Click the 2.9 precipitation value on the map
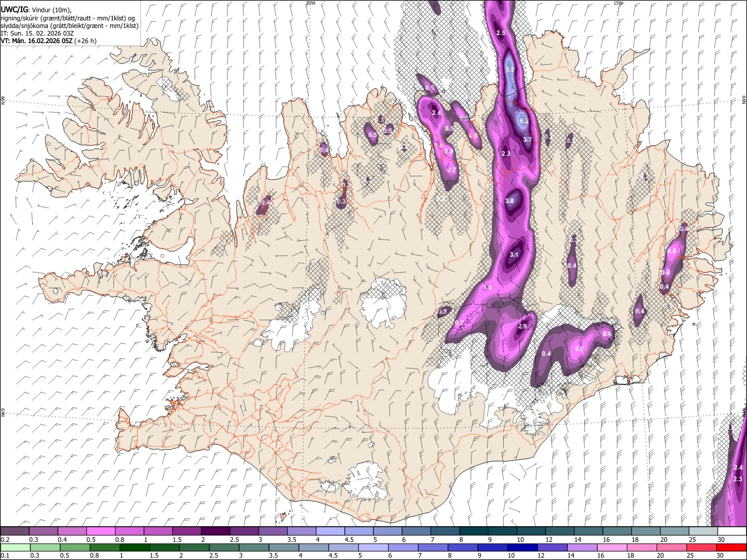 click(x=522, y=326)
